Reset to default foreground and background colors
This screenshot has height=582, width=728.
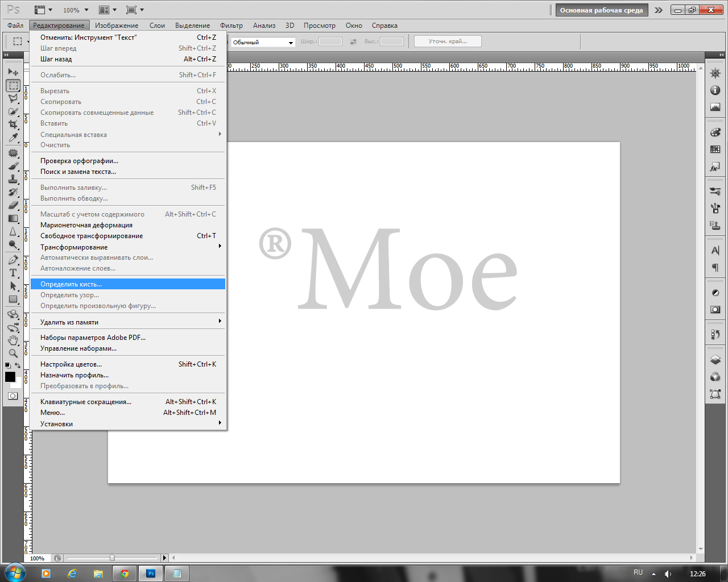click(7, 365)
